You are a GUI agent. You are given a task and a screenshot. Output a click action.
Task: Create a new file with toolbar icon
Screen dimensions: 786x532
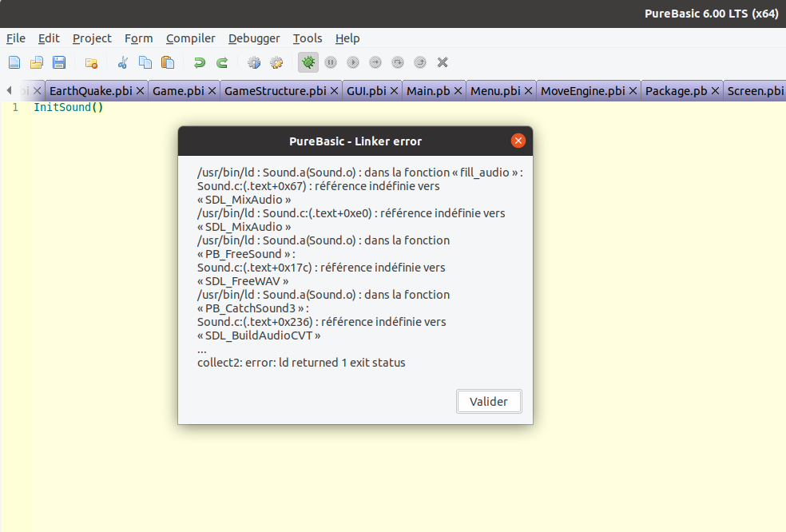pos(14,62)
